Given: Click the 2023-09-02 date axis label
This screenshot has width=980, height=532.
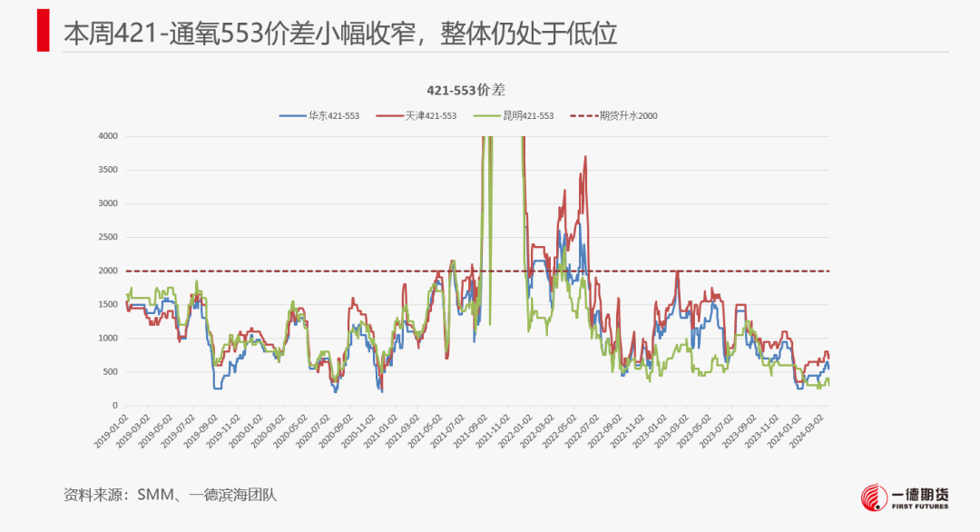Looking at the screenshot, I should pyautogui.click(x=740, y=429).
